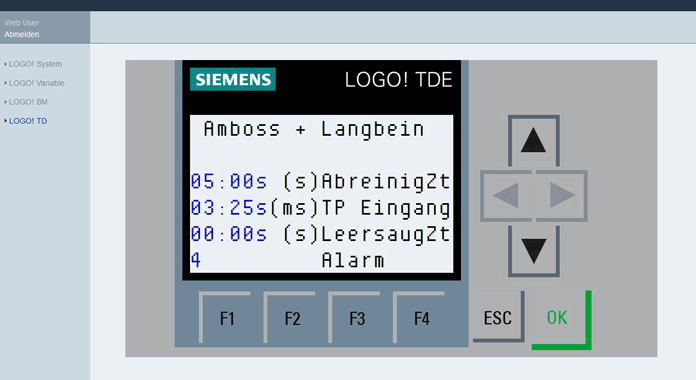This screenshot has width=696, height=380.
Task: Select the 05:00s AbreinigZt value
Action: pos(229,182)
